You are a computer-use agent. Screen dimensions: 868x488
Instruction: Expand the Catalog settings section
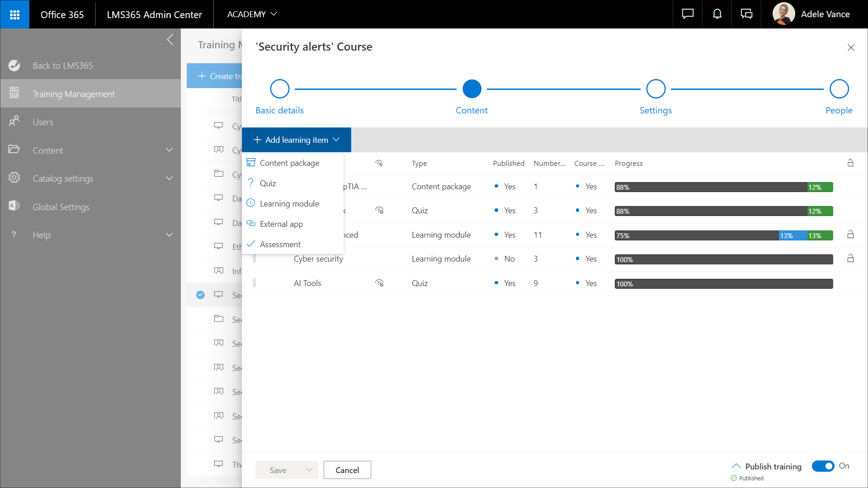coord(169,178)
